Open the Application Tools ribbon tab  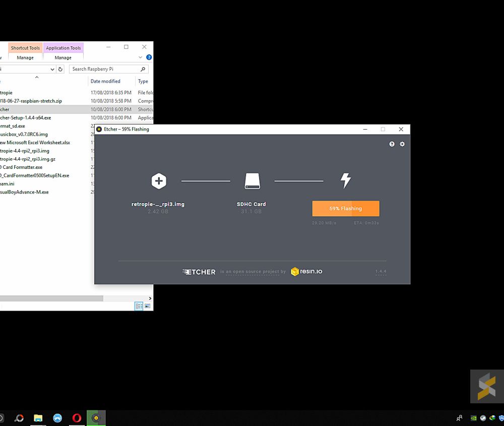point(64,47)
